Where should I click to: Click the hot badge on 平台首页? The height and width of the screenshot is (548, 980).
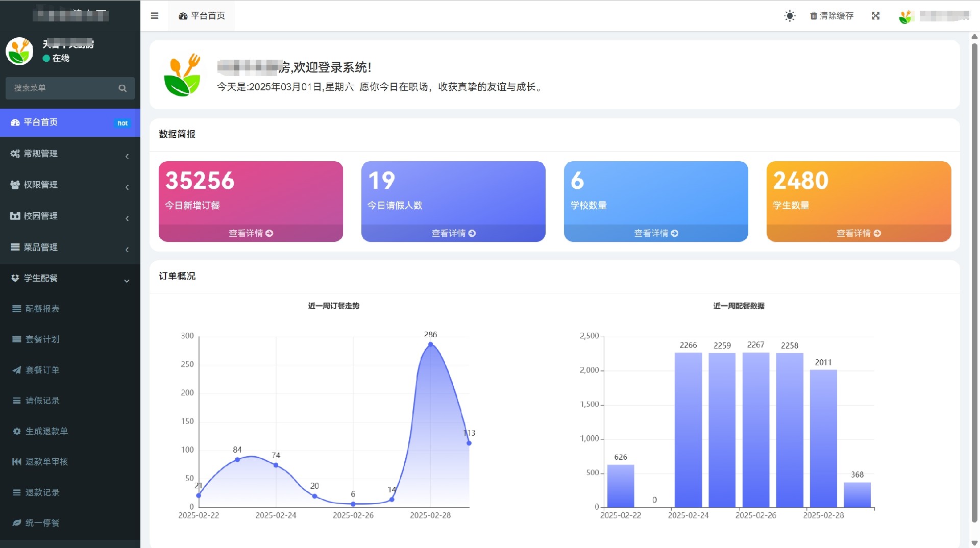[x=122, y=123]
